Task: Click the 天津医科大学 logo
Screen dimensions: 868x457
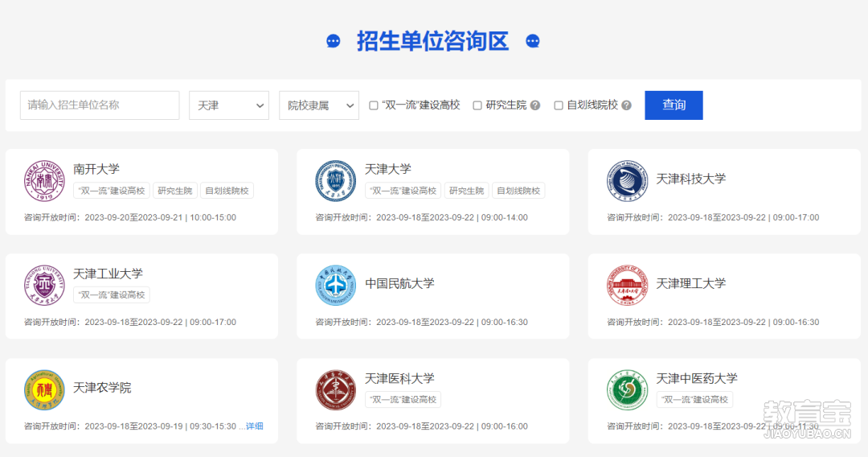Action: [x=335, y=390]
